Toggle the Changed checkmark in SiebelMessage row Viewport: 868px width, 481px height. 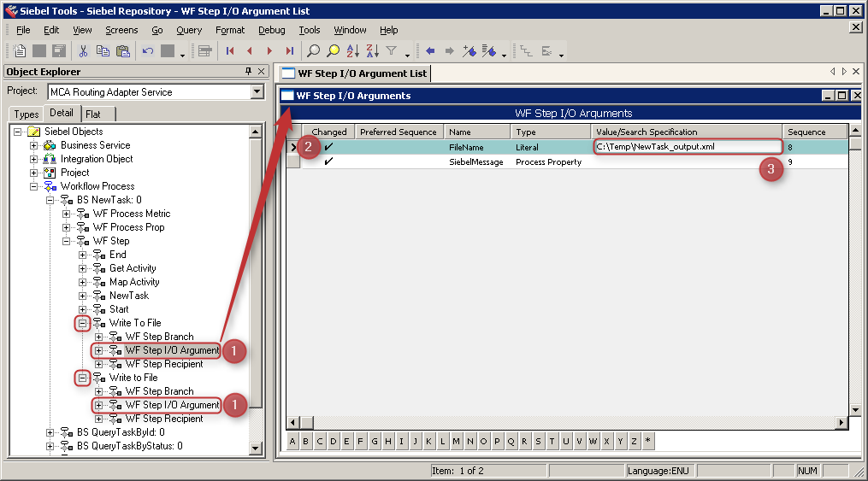click(x=329, y=161)
